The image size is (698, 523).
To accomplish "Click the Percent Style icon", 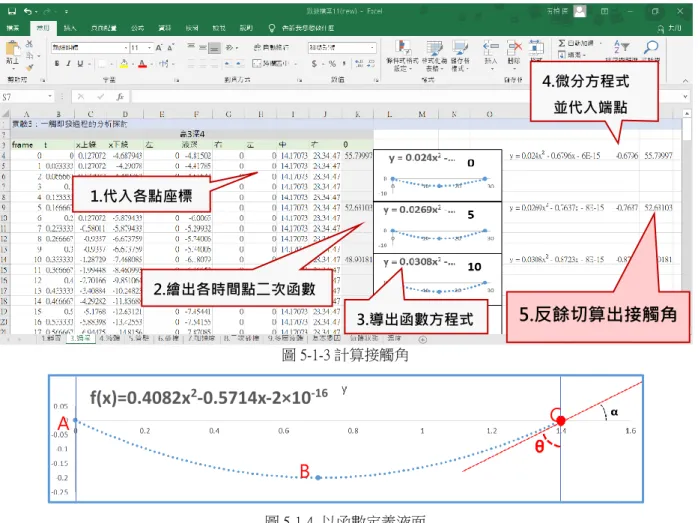I will (332, 64).
